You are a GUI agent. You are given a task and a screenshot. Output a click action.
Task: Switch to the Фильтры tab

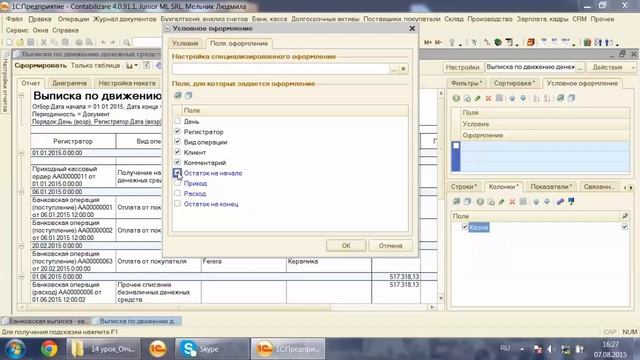pyautogui.click(x=466, y=83)
